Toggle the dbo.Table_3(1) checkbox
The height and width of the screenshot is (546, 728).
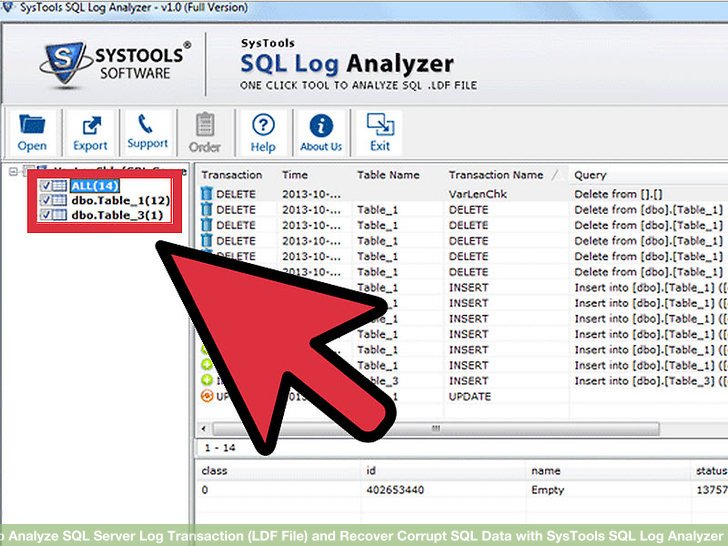pyautogui.click(x=44, y=214)
